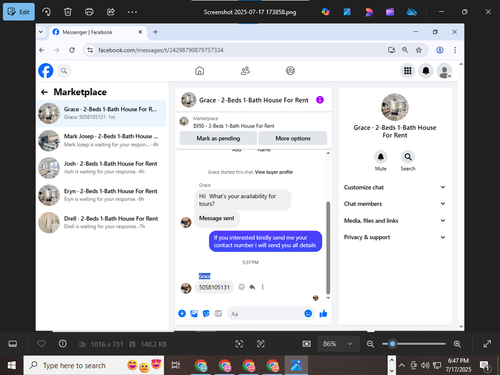Adjust the Photos zoom slider

coord(414,344)
